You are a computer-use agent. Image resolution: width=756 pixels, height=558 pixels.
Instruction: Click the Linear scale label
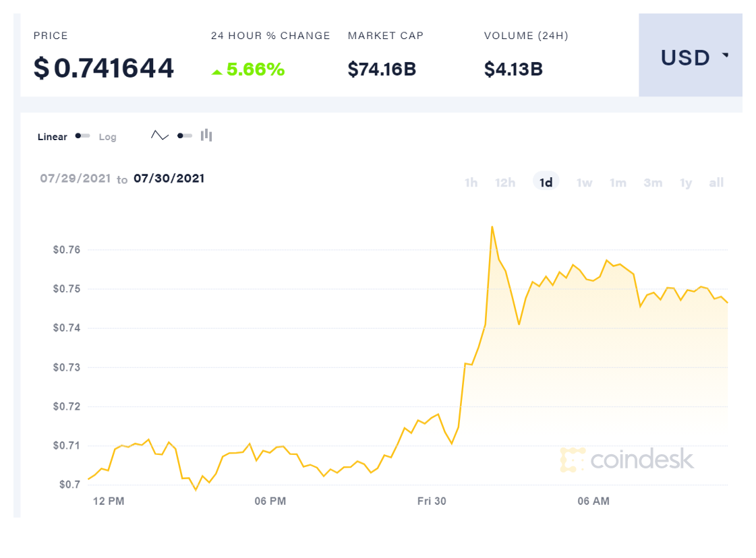(x=53, y=137)
